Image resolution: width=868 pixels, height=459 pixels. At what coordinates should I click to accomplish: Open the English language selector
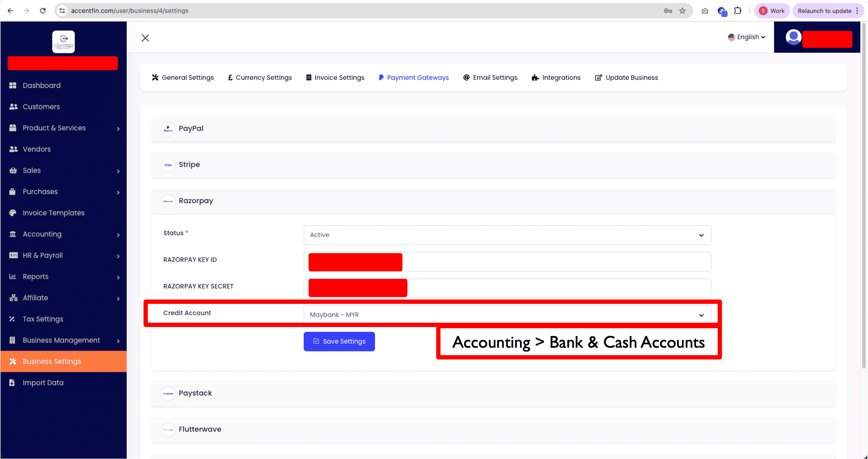click(746, 37)
